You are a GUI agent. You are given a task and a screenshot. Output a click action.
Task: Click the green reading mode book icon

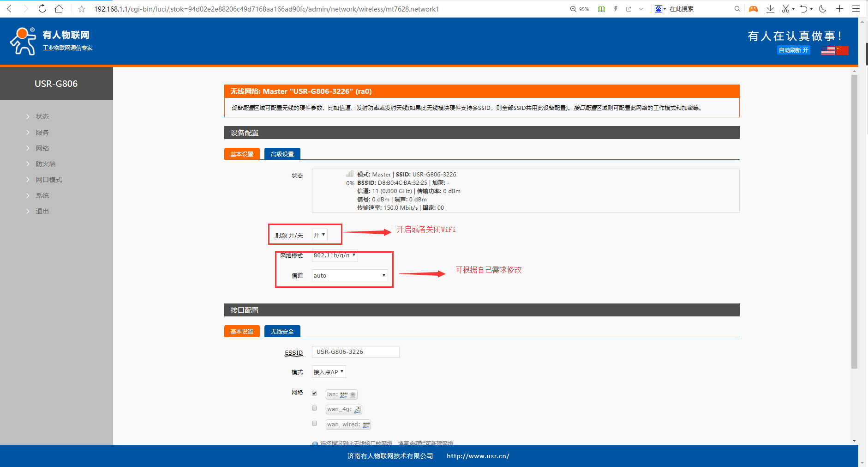(601, 9)
